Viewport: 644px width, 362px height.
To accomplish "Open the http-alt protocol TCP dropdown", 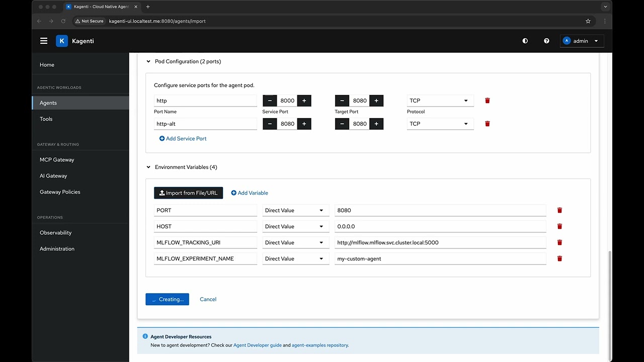I will pyautogui.click(x=440, y=124).
